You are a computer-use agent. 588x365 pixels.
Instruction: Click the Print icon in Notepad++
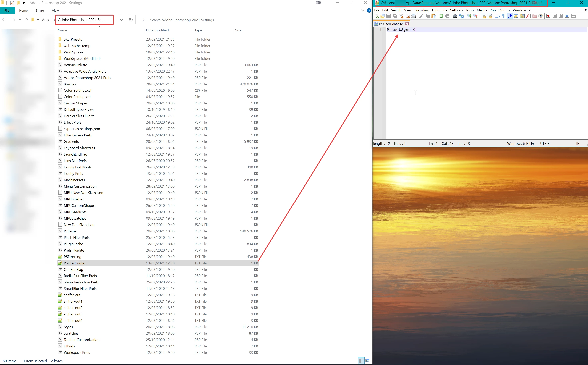tap(414, 16)
